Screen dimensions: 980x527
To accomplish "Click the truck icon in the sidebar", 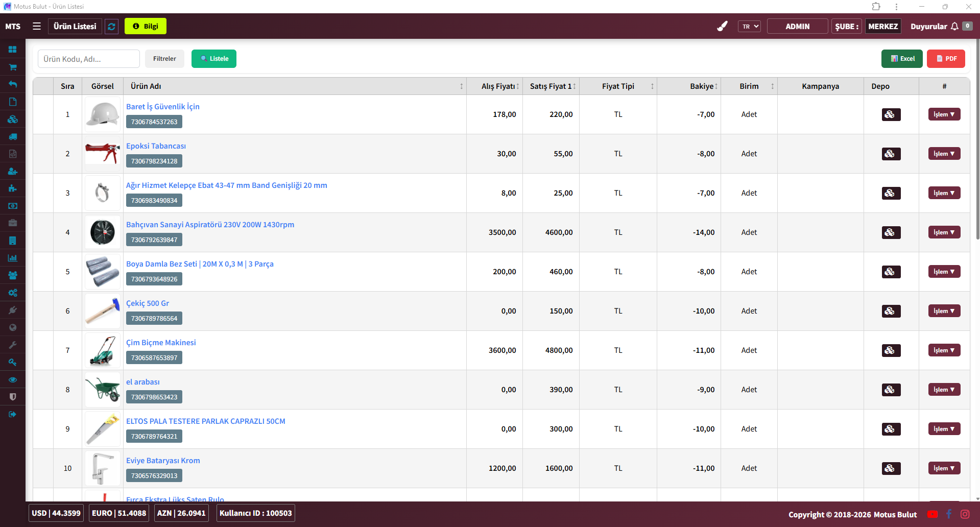I will (13, 136).
